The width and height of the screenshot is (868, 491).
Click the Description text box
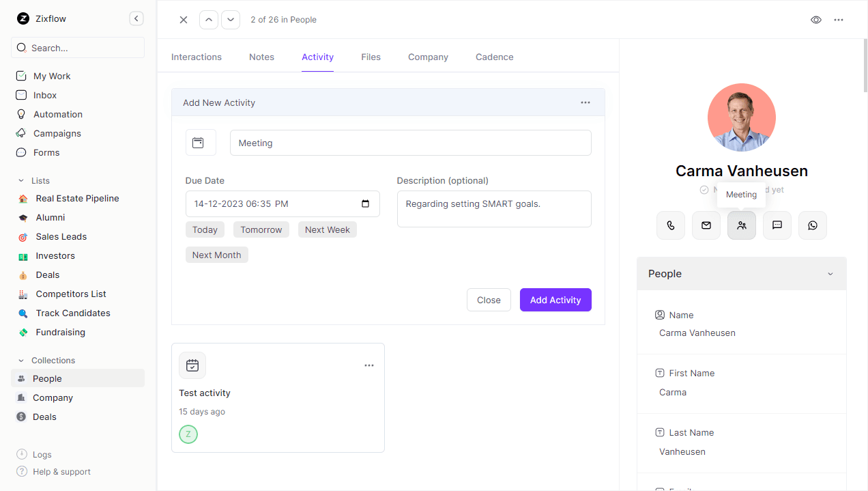[x=494, y=208]
